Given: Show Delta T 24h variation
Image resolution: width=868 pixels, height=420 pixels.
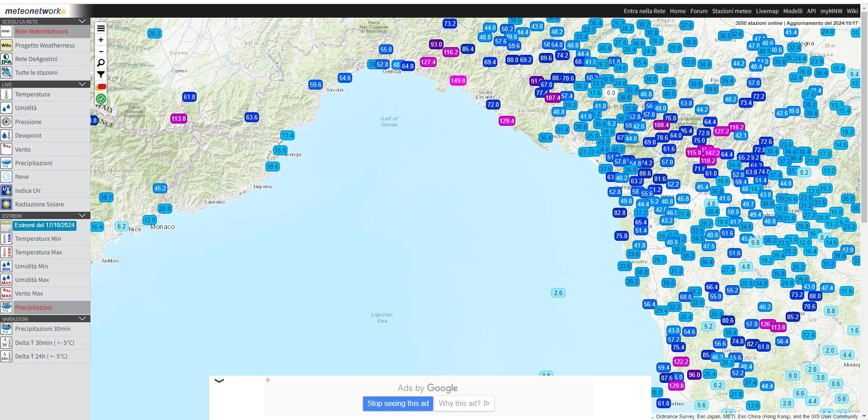Looking at the screenshot, I should click(x=45, y=356).
